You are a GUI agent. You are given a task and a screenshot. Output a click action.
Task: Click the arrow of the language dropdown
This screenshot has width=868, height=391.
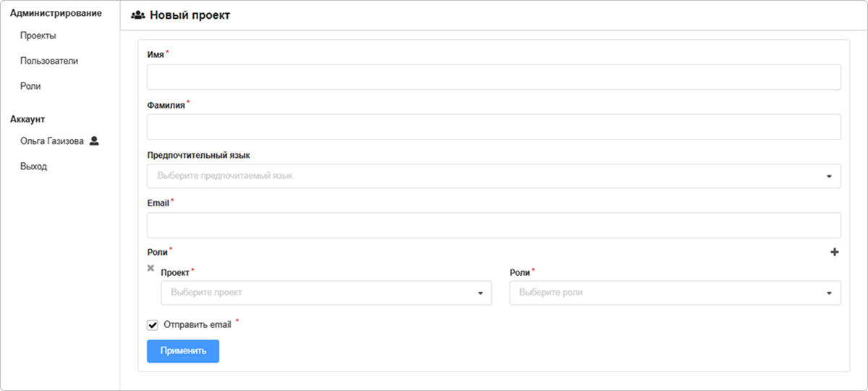pos(829,176)
